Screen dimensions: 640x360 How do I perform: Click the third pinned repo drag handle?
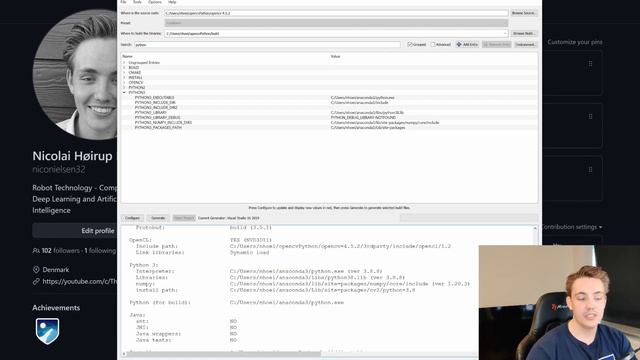pos(590,169)
